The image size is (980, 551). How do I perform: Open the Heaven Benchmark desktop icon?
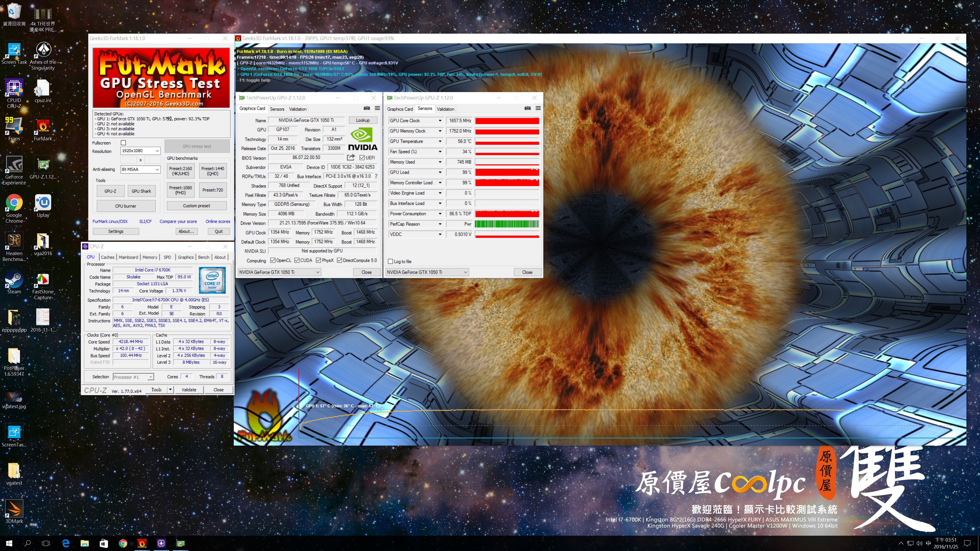point(14,247)
